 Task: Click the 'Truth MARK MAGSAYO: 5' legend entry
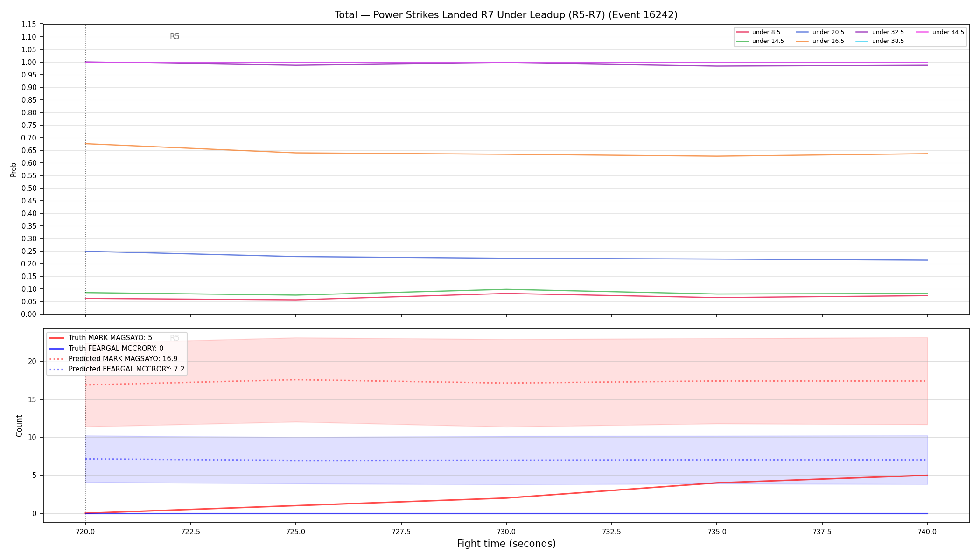click(x=100, y=338)
